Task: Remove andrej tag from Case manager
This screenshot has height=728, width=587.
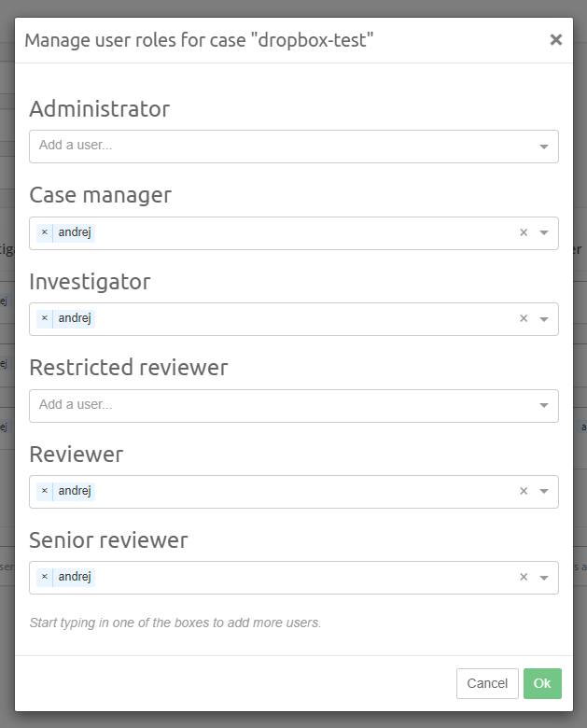Action: (x=44, y=232)
